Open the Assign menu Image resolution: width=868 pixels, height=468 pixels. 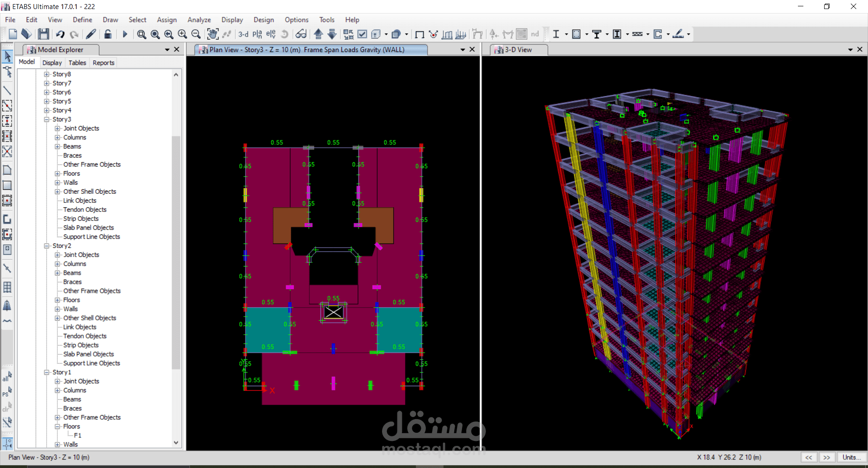click(167, 20)
